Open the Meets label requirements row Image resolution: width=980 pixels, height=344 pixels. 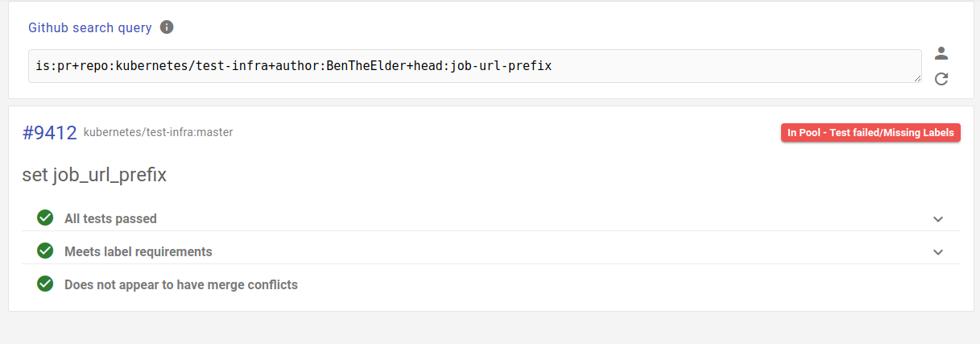pos(491,251)
